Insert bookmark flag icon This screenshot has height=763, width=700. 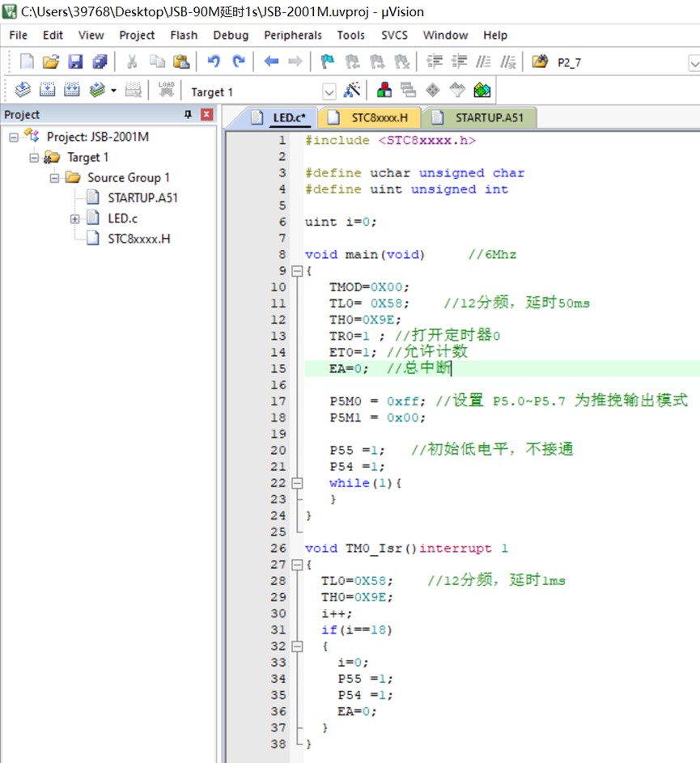[328, 61]
